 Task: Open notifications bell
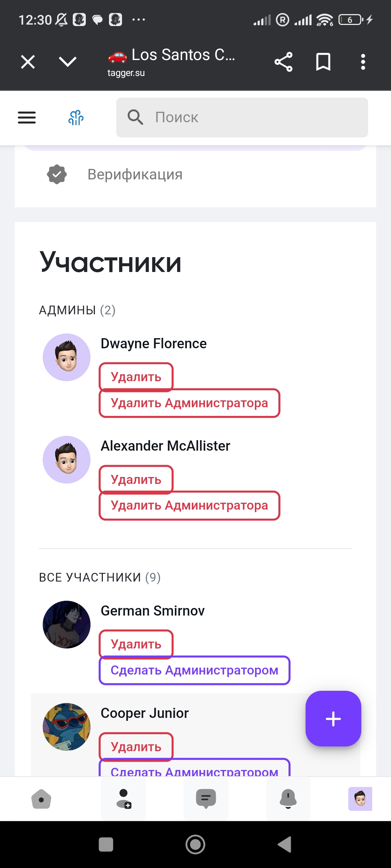pos(288,799)
